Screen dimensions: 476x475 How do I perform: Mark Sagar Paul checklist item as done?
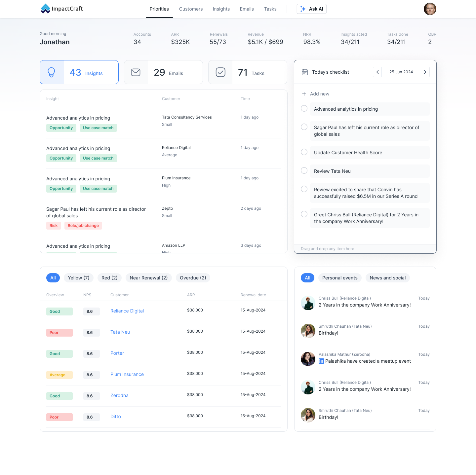tap(304, 127)
